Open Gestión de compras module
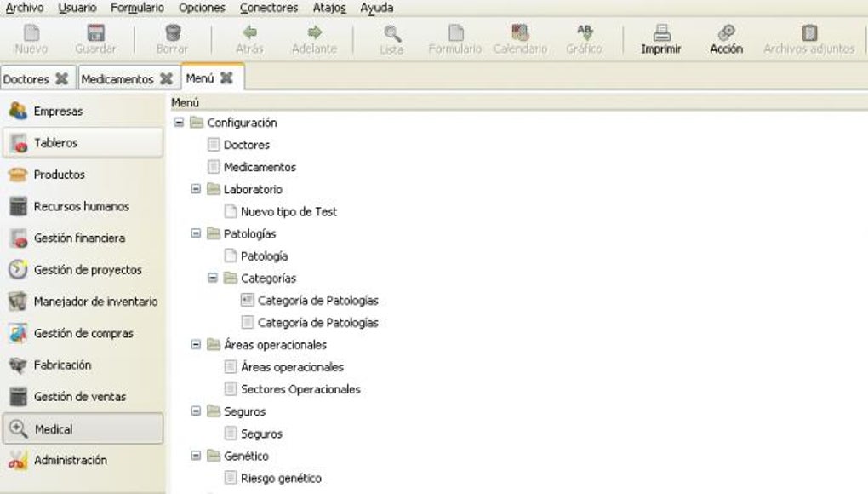 83,333
